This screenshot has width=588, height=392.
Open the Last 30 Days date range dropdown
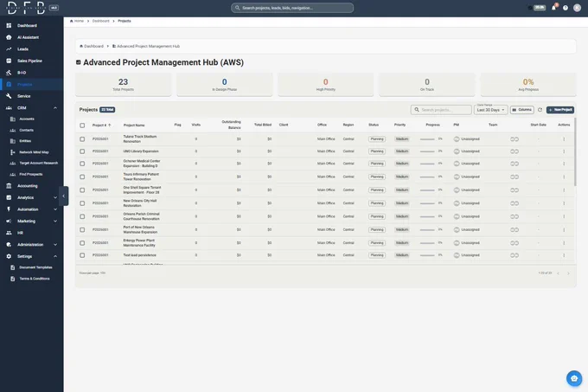(x=491, y=110)
